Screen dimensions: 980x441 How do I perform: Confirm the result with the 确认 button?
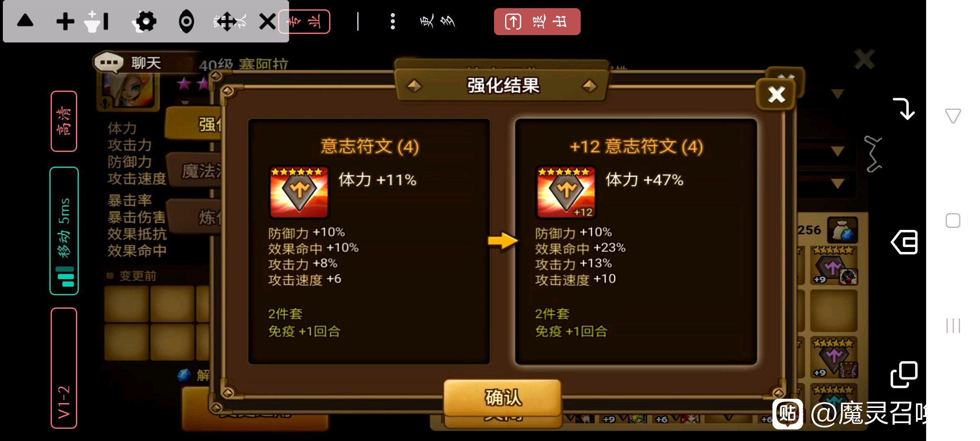pos(503,397)
